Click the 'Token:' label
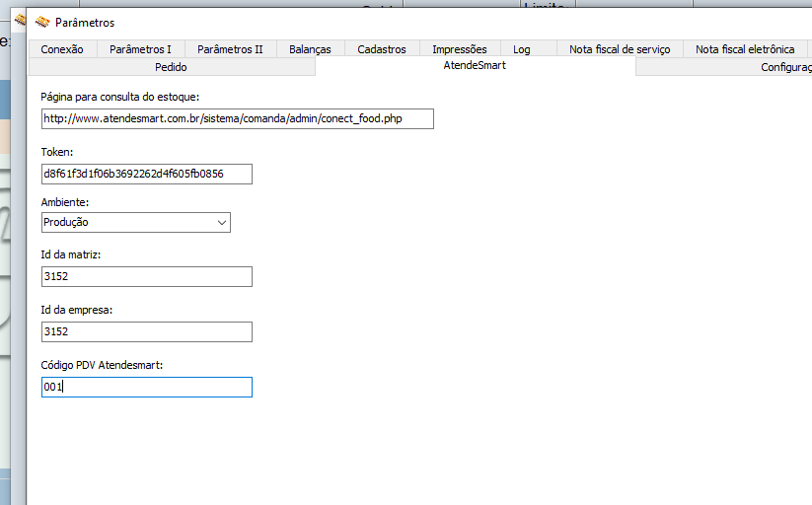 57,152
